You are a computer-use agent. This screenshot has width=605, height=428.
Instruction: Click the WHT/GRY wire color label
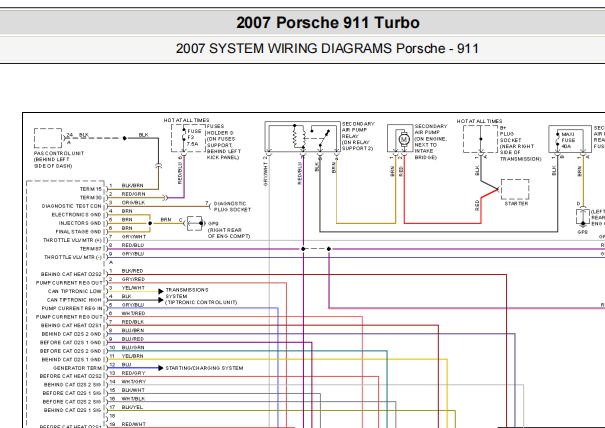click(x=134, y=382)
